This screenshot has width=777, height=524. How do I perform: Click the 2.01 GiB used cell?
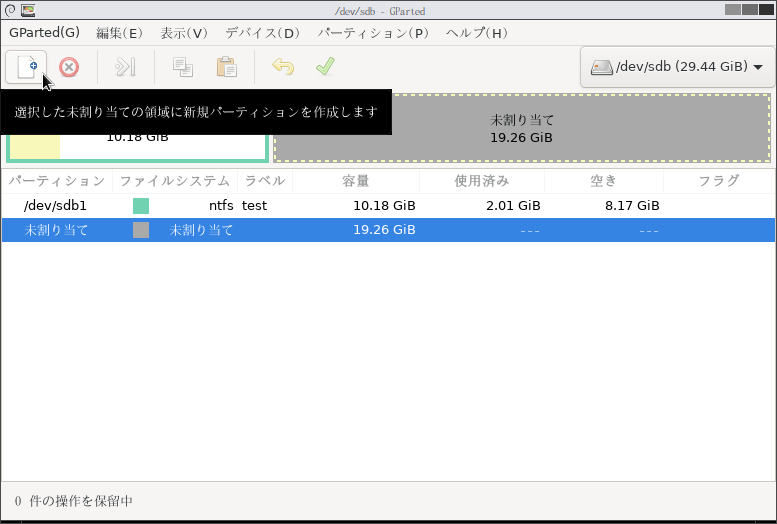(513, 205)
